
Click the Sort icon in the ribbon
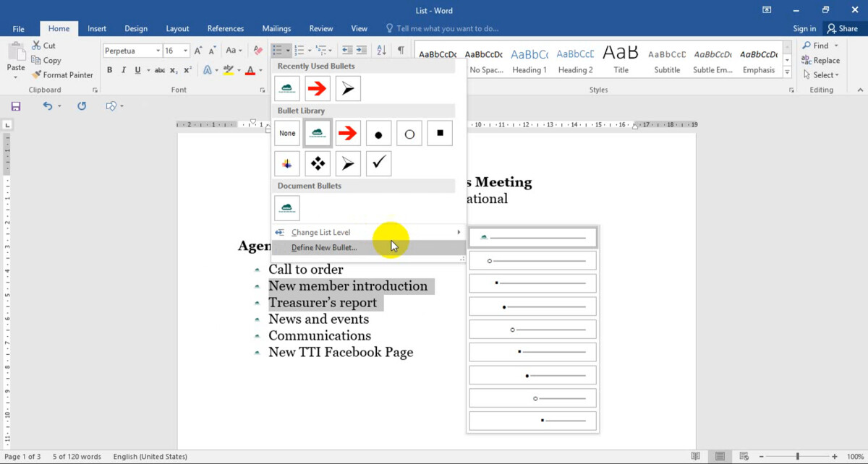tap(382, 50)
